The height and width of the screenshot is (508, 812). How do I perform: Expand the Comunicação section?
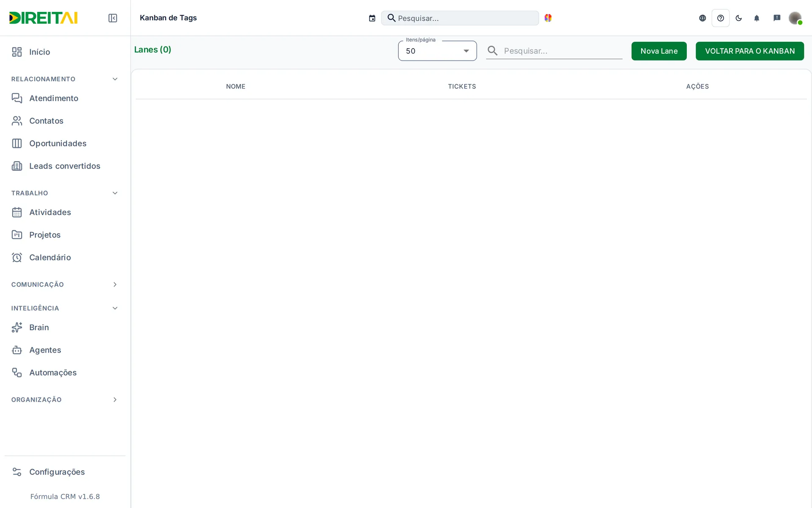[65, 284]
